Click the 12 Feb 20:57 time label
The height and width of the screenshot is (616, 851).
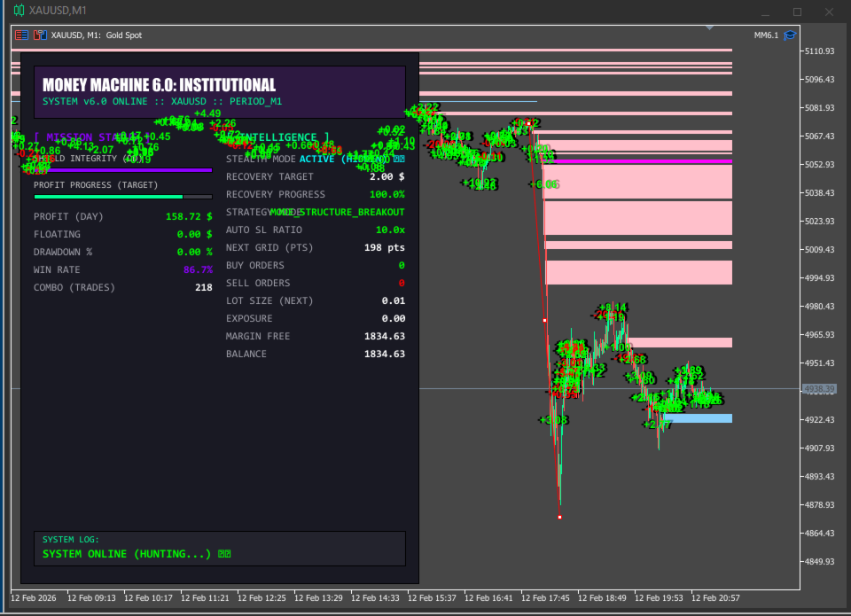(x=715, y=598)
